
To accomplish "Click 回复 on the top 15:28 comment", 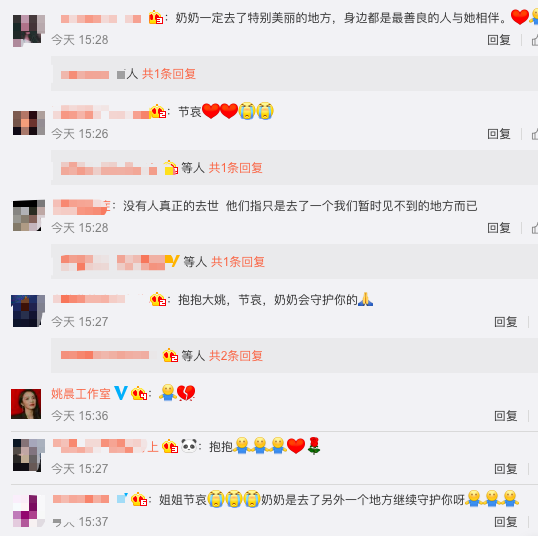I will pos(499,40).
